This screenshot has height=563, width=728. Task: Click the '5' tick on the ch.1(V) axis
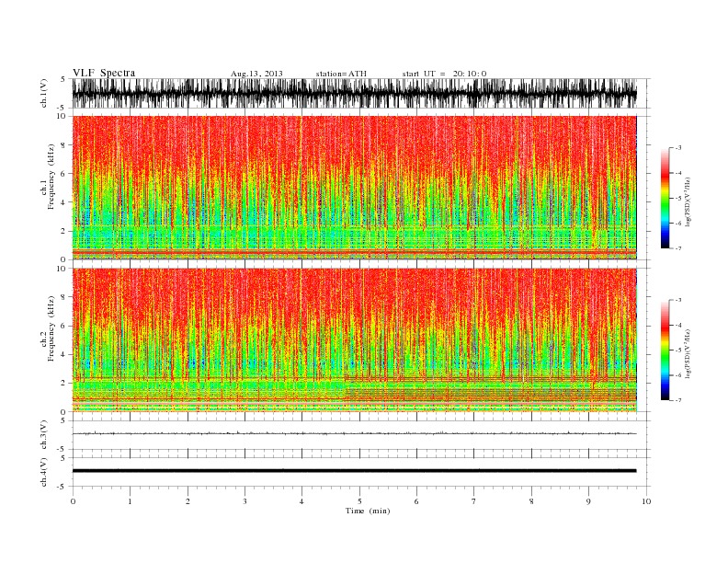pos(63,79)
